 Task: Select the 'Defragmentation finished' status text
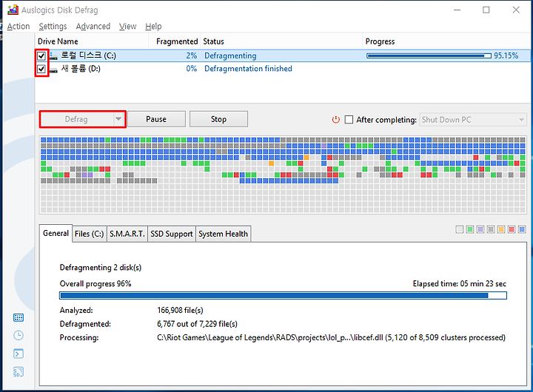[x=248, y=69]
